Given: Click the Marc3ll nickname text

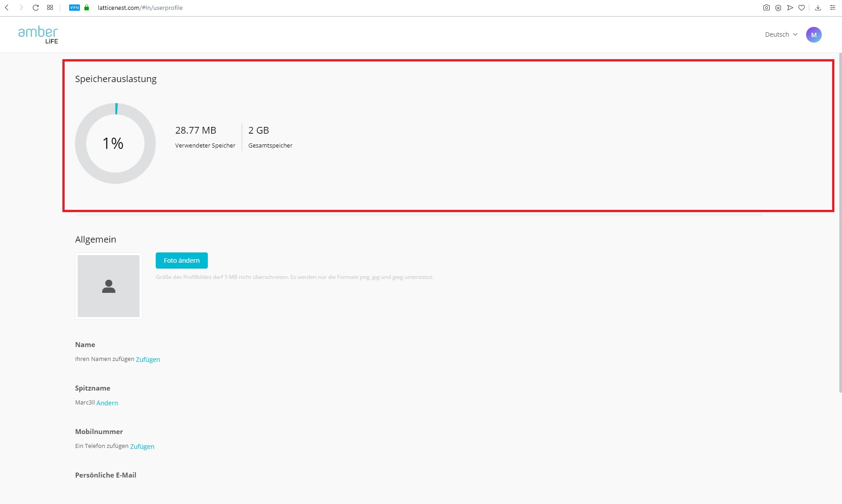Looking at the screenshot, I should (x=85, y=403).
